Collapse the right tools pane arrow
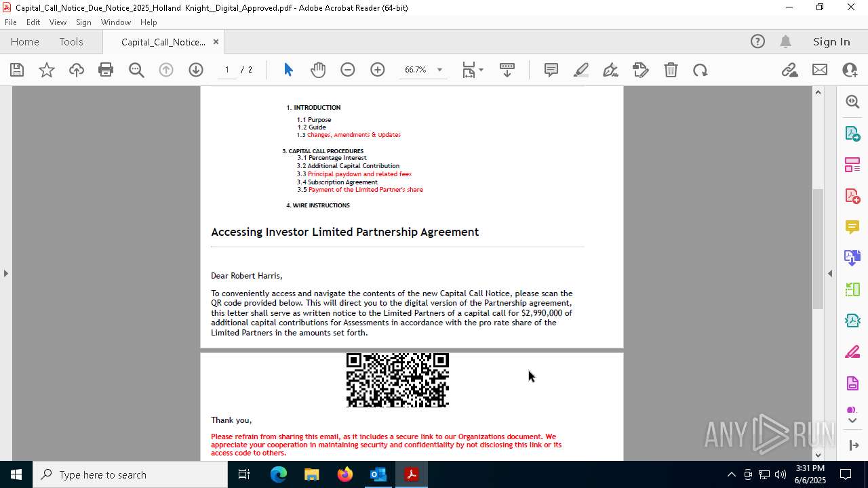The width and height of the screenshot is (868, 488). point(830,273)
